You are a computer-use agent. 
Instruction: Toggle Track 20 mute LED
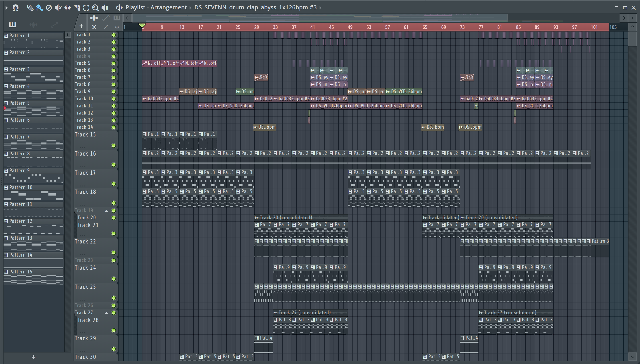pos(114,218)
